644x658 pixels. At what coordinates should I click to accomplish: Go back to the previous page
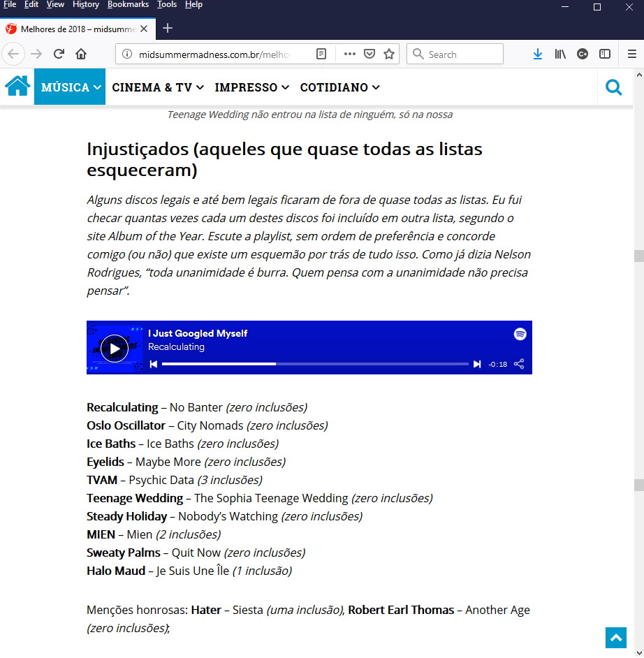click(x=13, y=54)
